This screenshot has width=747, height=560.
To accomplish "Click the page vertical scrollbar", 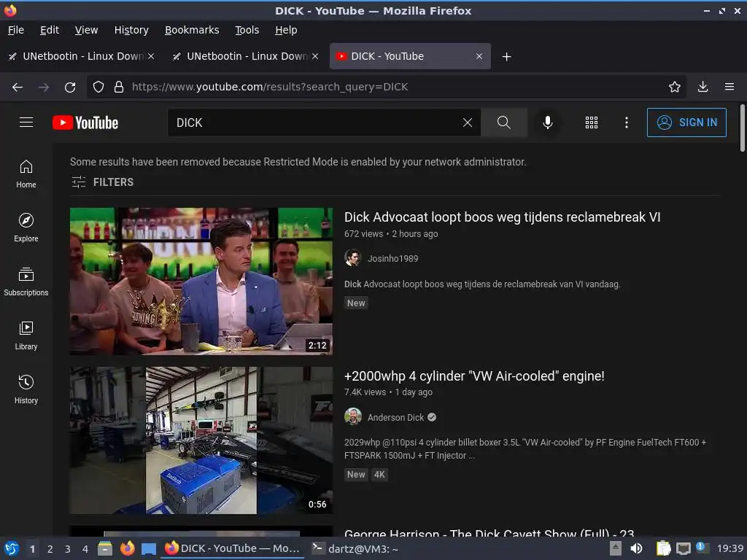I will pos(742,128).
